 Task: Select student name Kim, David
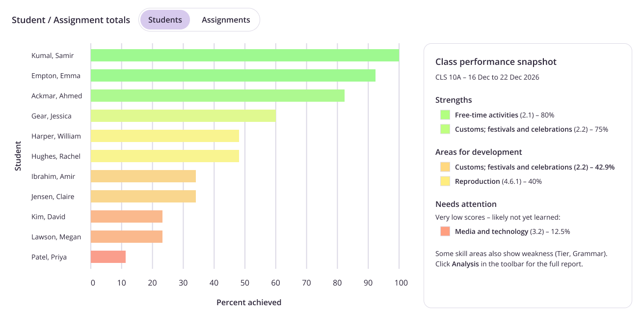pos(48,217)
